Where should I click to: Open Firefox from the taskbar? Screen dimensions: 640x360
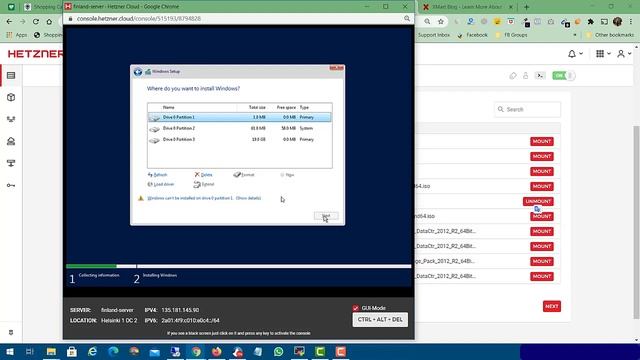tap(217, 351)
